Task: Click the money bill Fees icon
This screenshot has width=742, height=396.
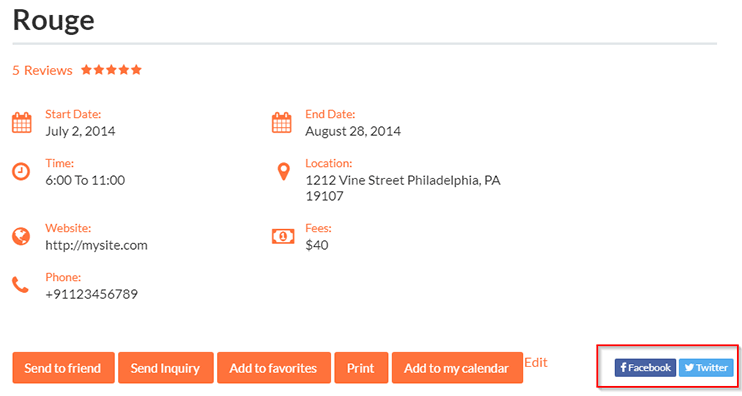Action: 283,236
